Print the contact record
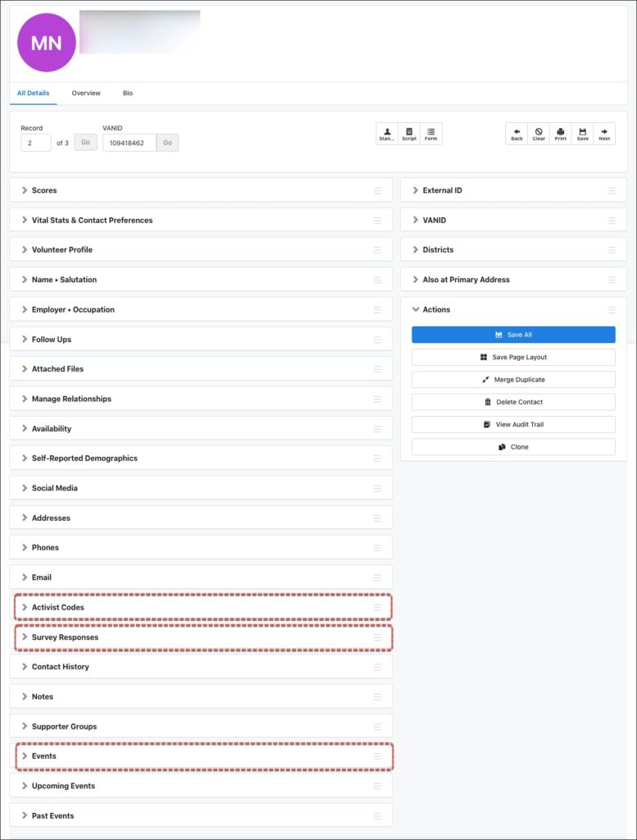The height and width of the screenshot is (840, 637). tap(561, 134)
